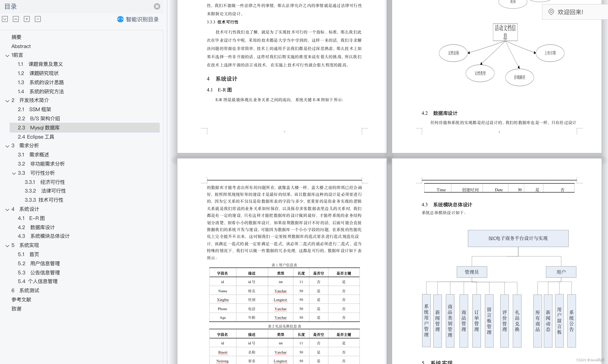Screen dimensions: 608x364
Task: Go to 2.2 B/S 架构介绍 heading
Action: tap(39, 118)
